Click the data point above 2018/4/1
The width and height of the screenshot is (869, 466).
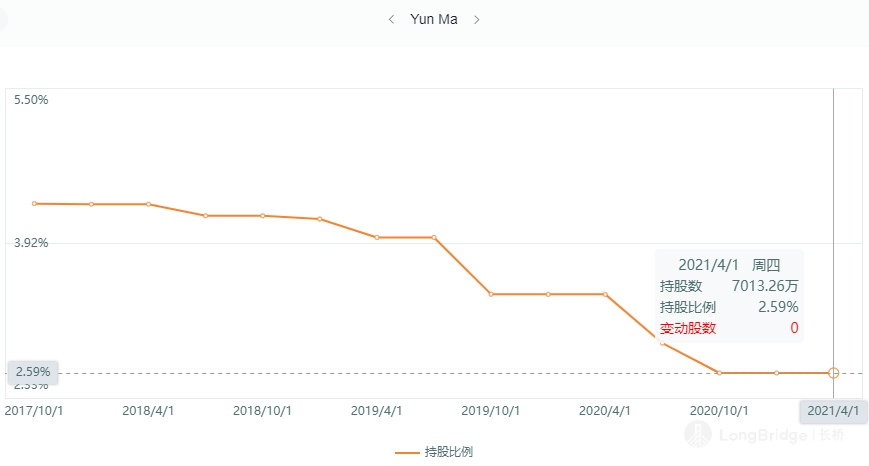point(148,204)
